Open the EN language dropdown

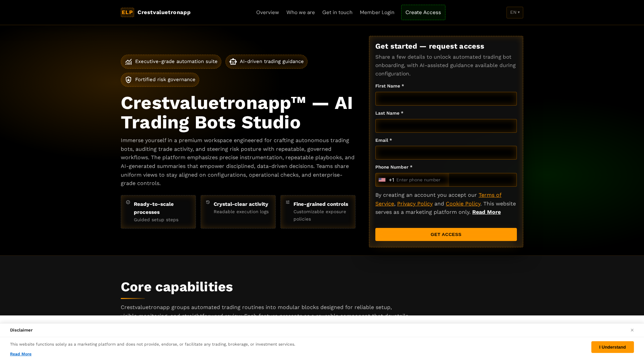[515, 12]
